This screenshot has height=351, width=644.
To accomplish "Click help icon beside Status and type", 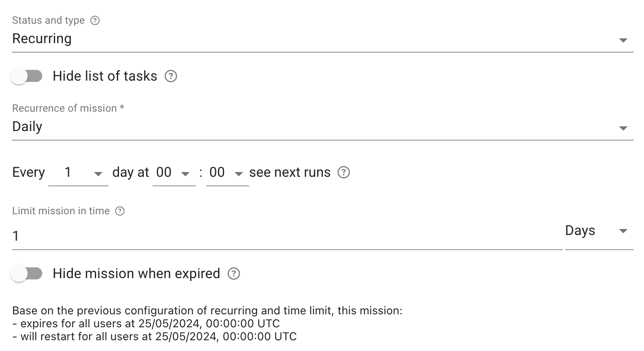I will click(x=95, y=20).
